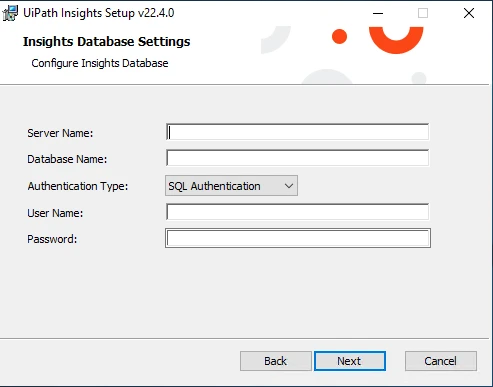Click the 'Database Name:' label
The height and width of the screenshot is (387, 493).
pyautogui.click(x=67, y=159)
